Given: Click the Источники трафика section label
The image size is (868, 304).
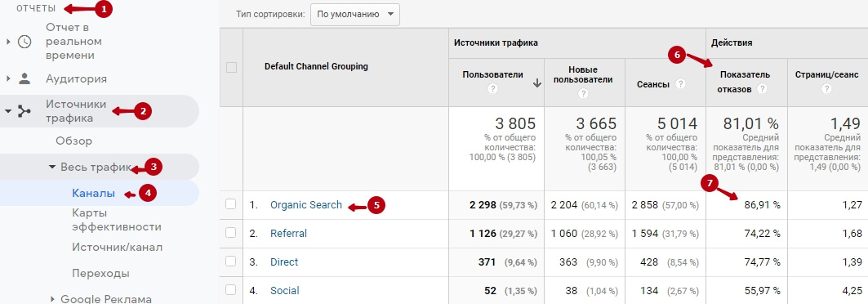Looking at the screenshot, I should [x=76, y=111].
